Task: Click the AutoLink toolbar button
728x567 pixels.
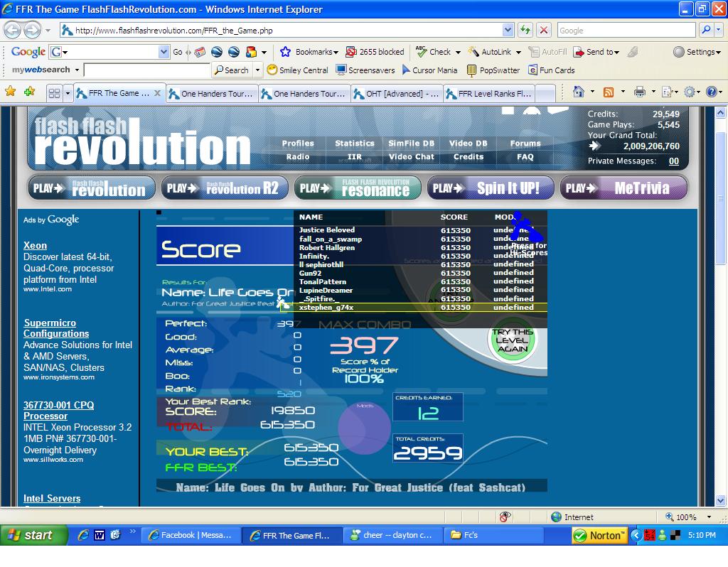Action: coord(491,52)
